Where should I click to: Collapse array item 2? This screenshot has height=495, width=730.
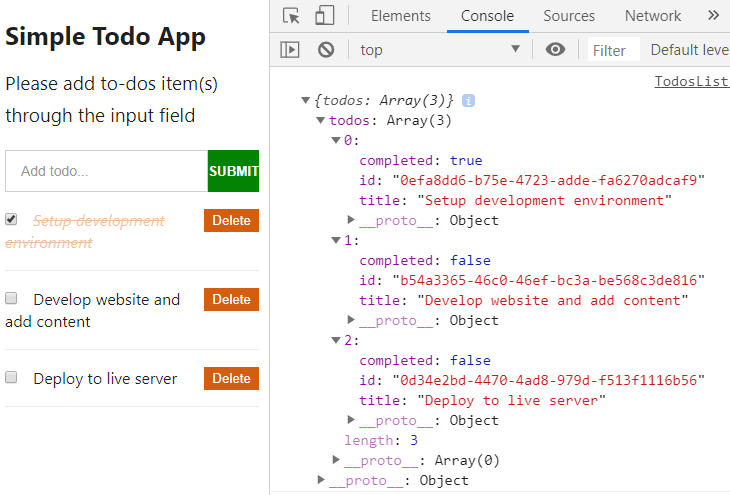(x=336, y=340)
